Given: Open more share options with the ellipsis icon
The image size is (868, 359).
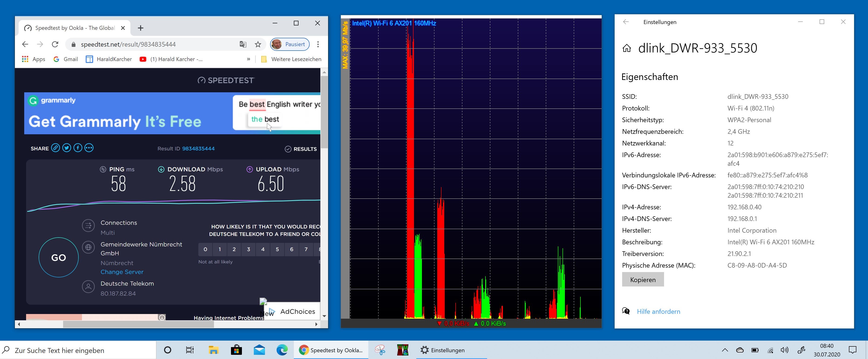Looking at the screenshot, I should (89, 148).
